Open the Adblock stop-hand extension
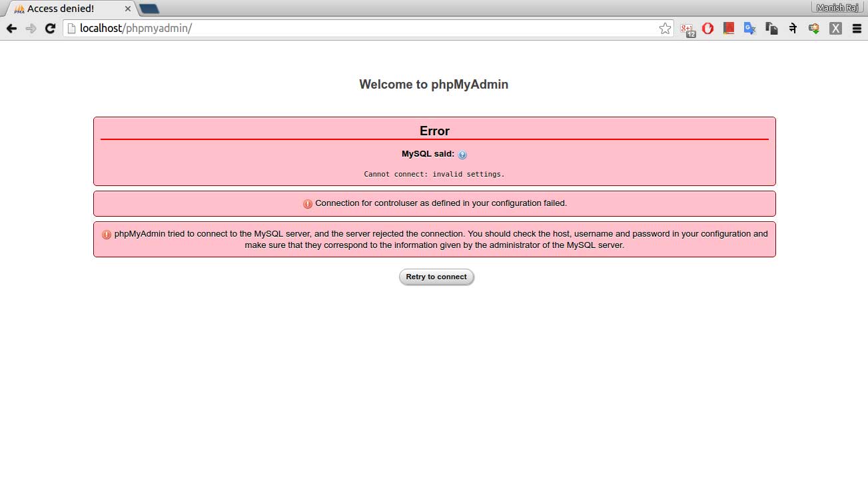Screen dimensions: 868x496 pyautogui.click(x=707, y=29)
